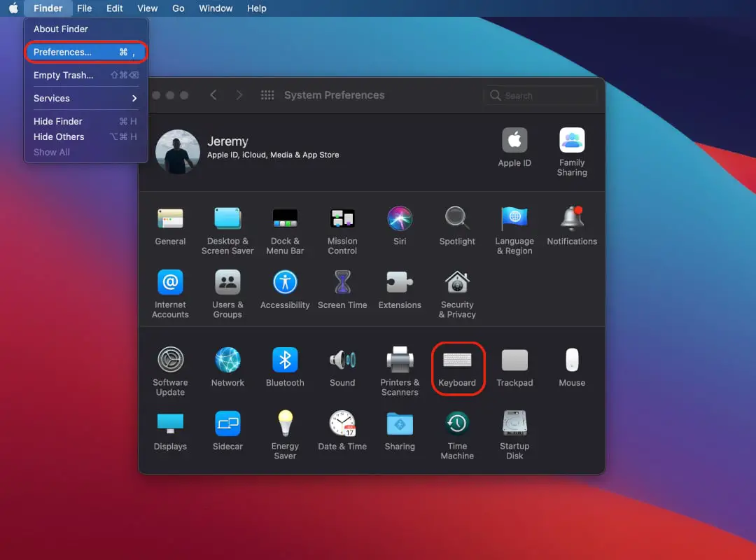Open the Window menu
The height and width of the screenshot is (560, 756).
(216, 8)
